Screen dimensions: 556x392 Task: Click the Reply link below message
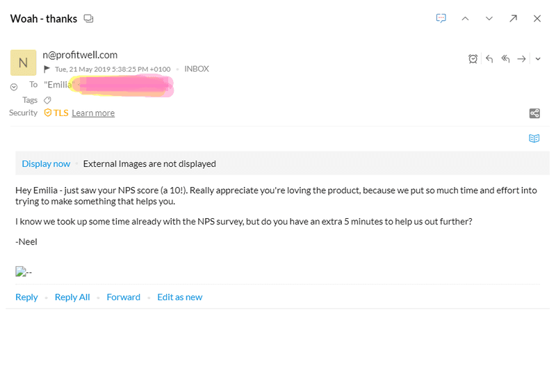coord(26,297)
